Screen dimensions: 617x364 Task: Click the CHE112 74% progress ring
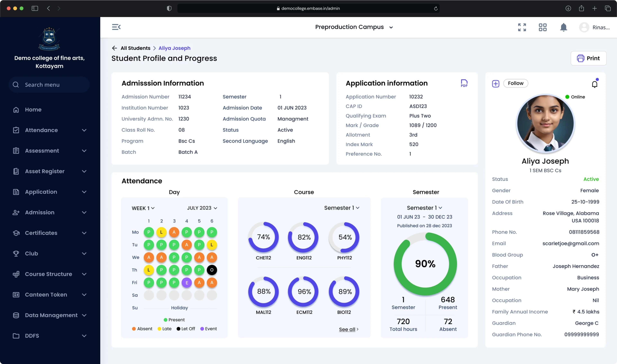click(x=263, y=237)
